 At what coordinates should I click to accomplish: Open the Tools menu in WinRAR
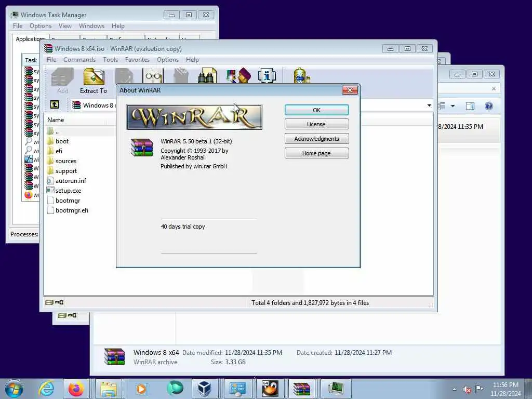111,60
